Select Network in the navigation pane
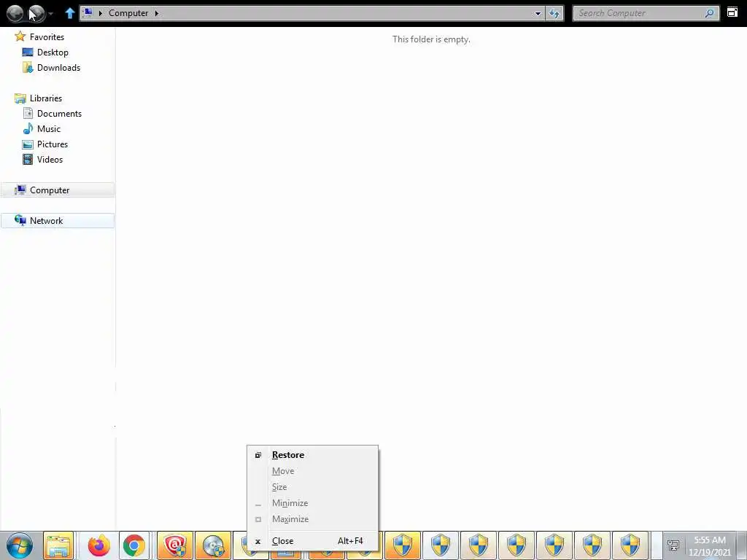The height and width of the screenshot is (560, 747). (57, 220)
